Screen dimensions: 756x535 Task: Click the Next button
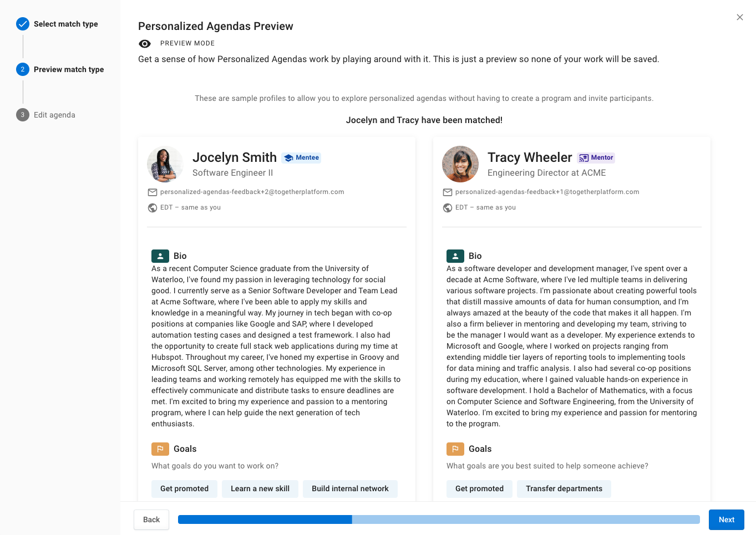[x=727, y=519]
